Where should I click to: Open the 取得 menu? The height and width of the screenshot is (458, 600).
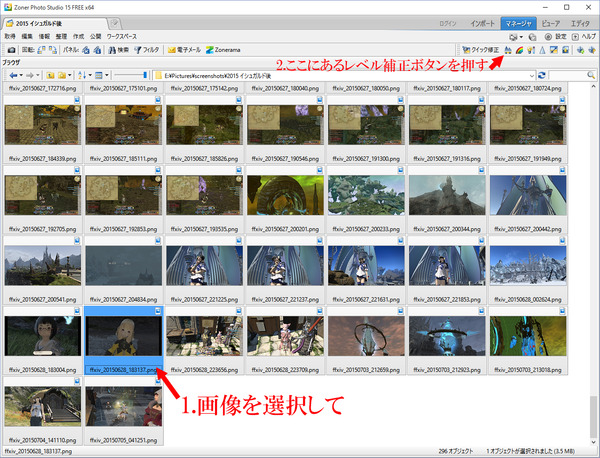click(10, 36)
